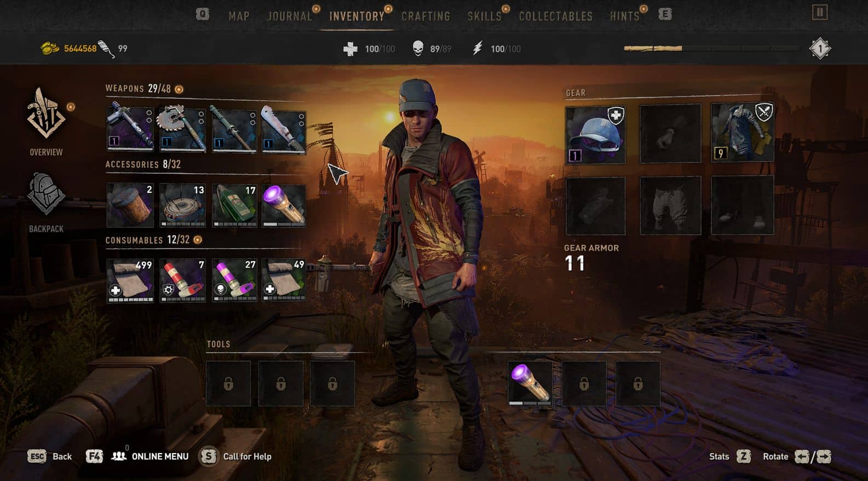Switch to the Crafting tab

tap(426, 16)
